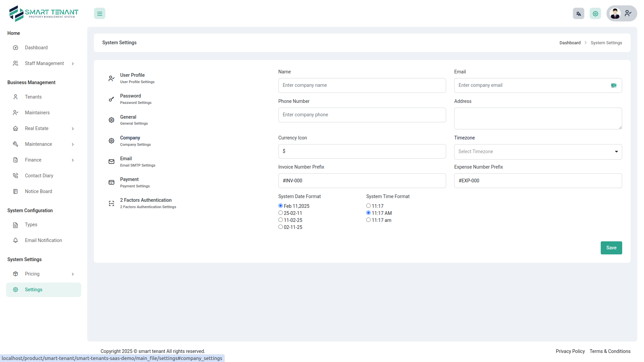Viewport: 644px width, 362px height.
Task: Open the Select Timezone dropdown
Action: point(538,152)
